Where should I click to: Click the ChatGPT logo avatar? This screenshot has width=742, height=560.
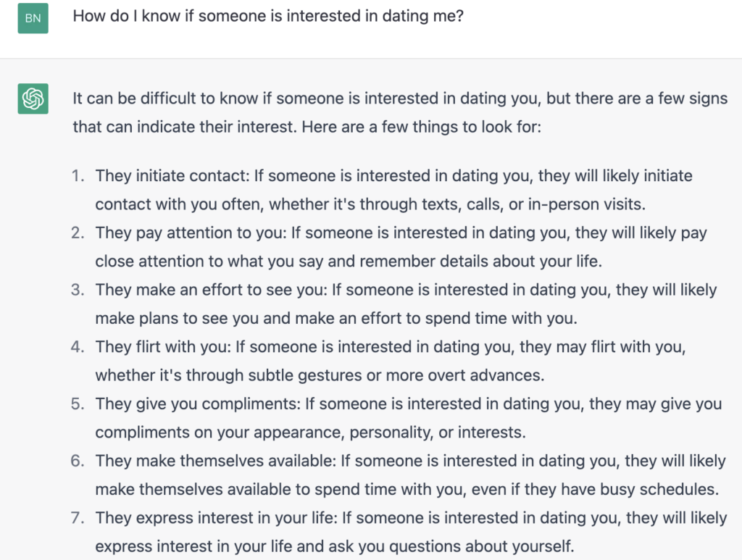tap(33, 99)
